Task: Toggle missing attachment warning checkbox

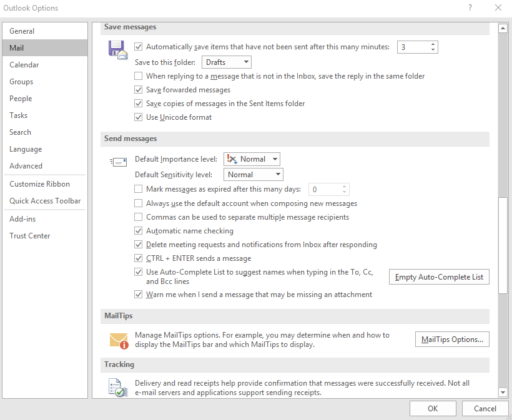Action: click(x=139, y=295)
